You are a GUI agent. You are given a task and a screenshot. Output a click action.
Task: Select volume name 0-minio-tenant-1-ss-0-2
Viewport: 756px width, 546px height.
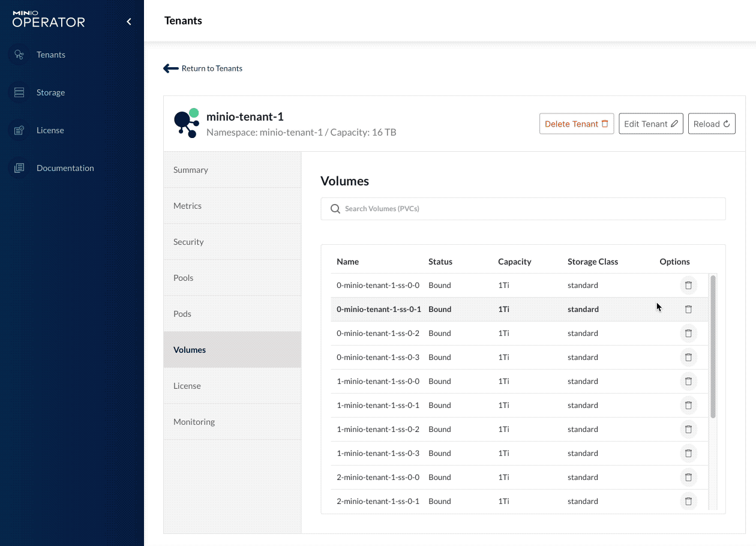pyautogui.click(x=378, y=334)
